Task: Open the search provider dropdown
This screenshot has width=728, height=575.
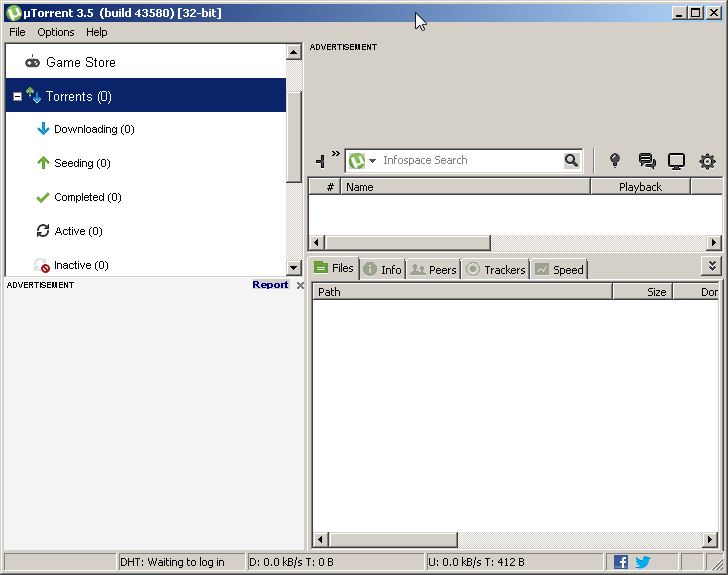Action: [372, 161]
